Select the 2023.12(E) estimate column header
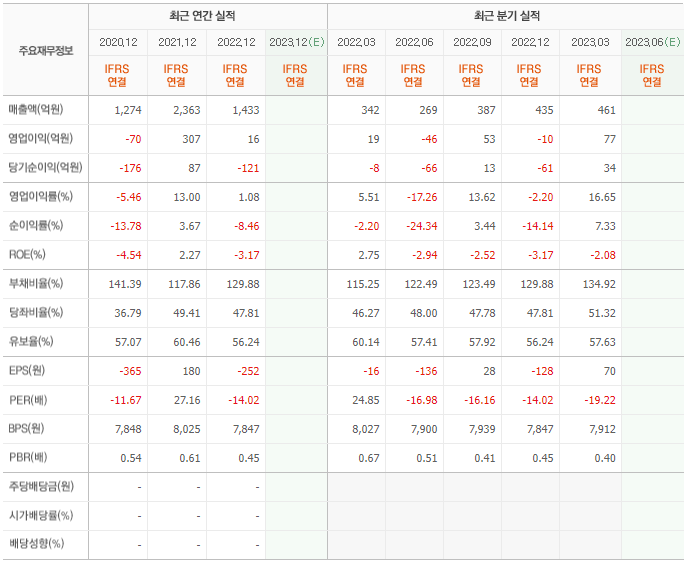 click(x=297, y=42)
